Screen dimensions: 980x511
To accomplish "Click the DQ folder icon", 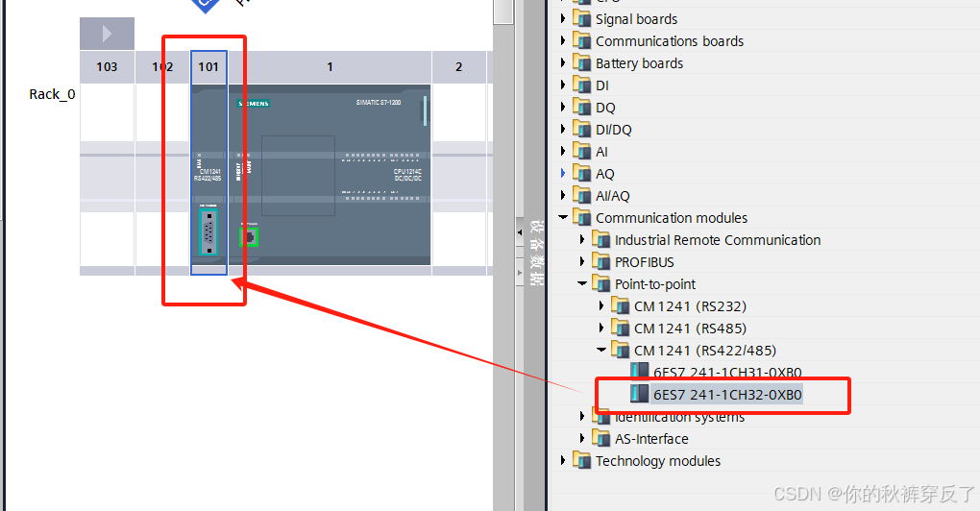I will point(581,107).
